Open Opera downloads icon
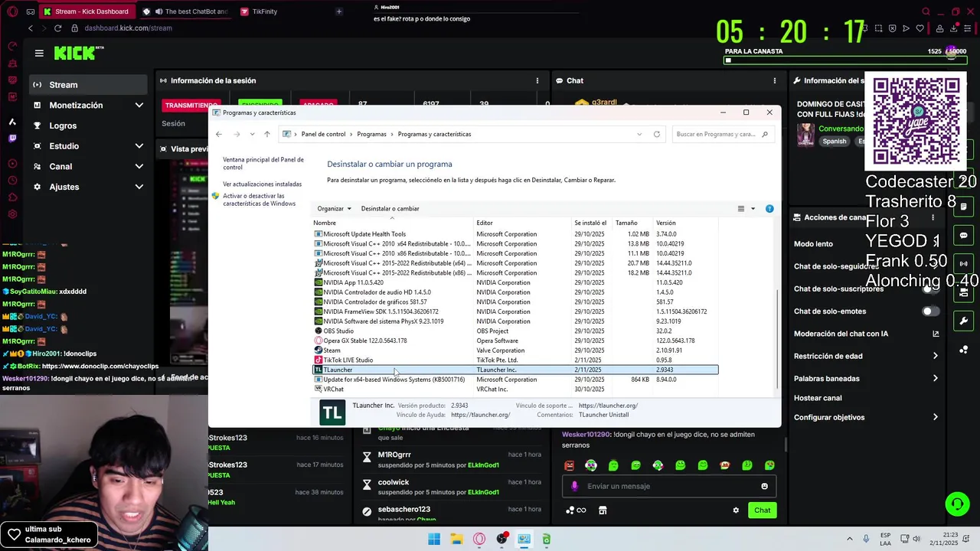 pyautogui.click(x=953, y=28)
